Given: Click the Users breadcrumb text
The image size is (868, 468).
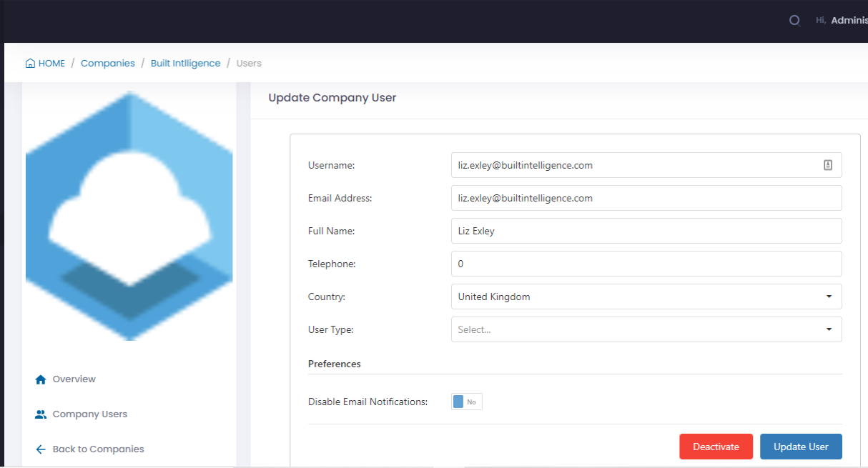Looking at the screenshot, I should click(249, 64).
